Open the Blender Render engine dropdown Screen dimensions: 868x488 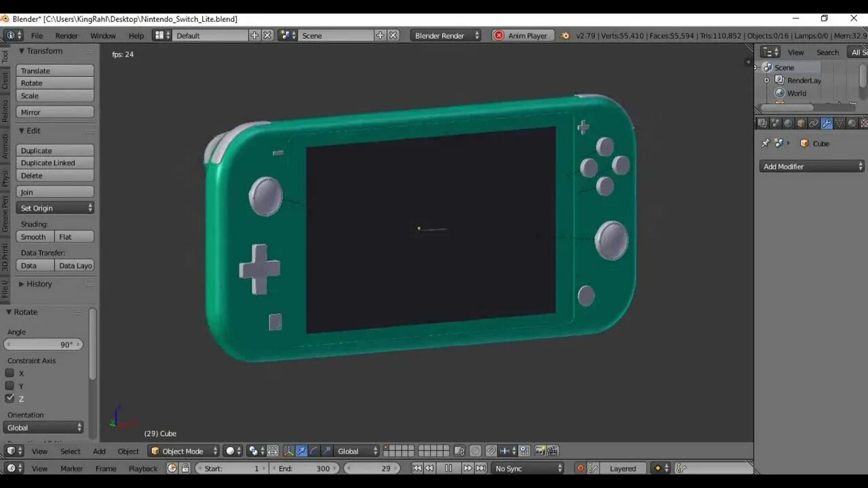446,35
